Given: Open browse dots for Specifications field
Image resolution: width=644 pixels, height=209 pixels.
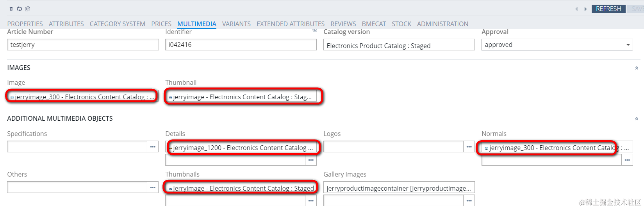Looking at the screenshot, I should coord(153,147).
